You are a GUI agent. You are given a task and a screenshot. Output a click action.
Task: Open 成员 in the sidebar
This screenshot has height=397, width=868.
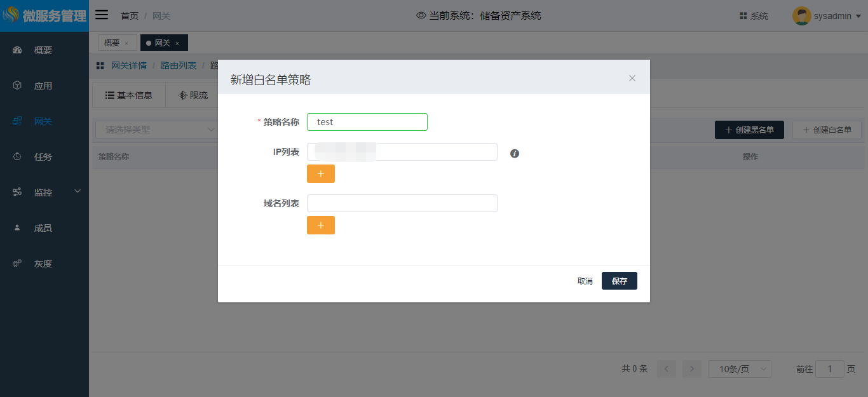coord(43,228)
